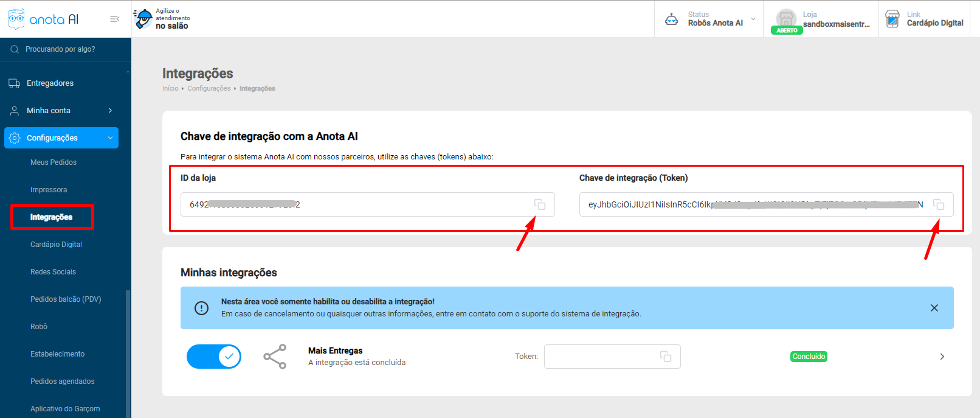Click the Mais Entregas share icon
The height and width of the screenshot is (418, 980).
275,357
